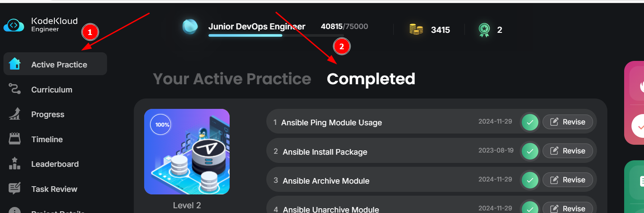The height and width of the screenshot is (213, 644).
Task: Click the gold coins icon near 3415
Action: (x=416, y=29)
